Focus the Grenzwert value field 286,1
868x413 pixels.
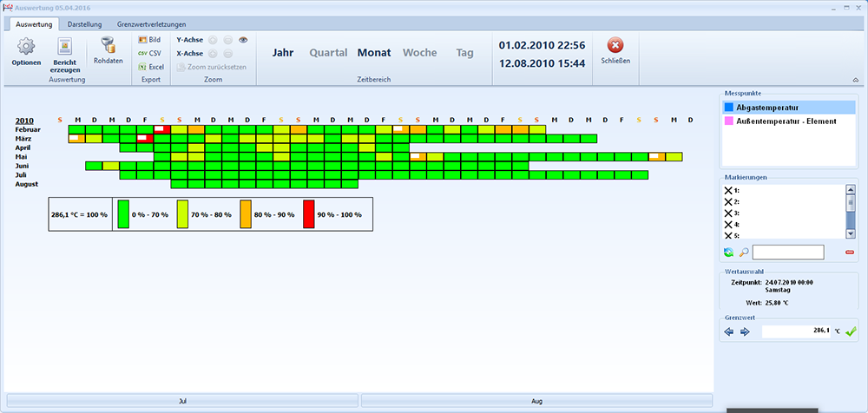[x=796, y=331]
